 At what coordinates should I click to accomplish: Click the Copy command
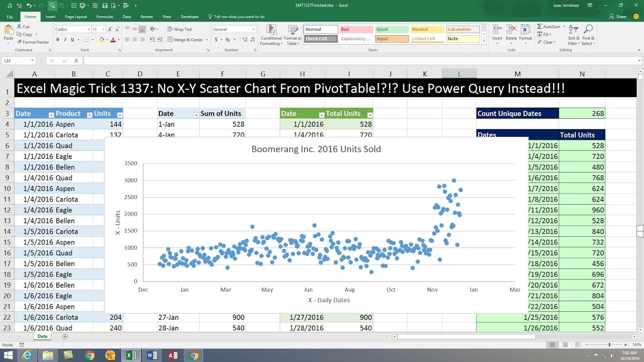point(25,34)
